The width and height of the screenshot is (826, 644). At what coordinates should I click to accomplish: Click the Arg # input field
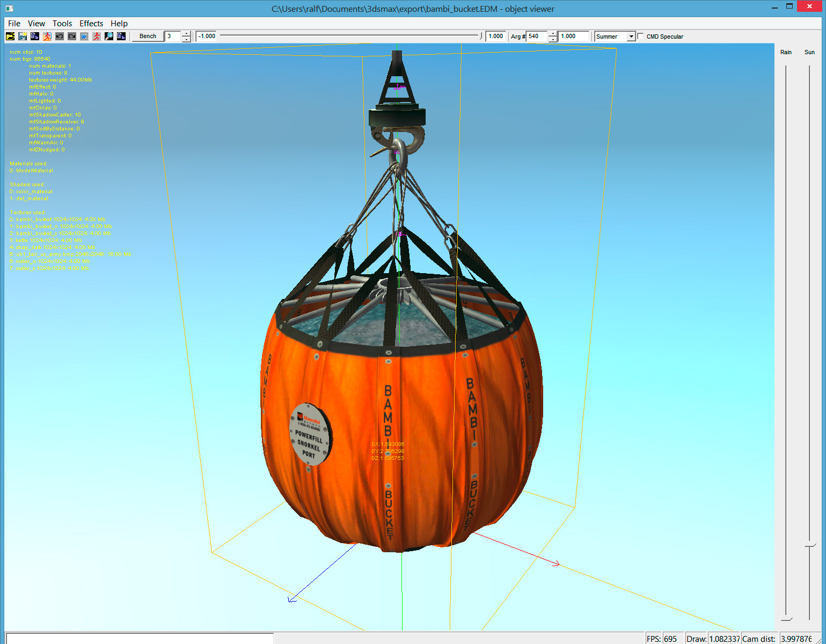click(536, 36)
